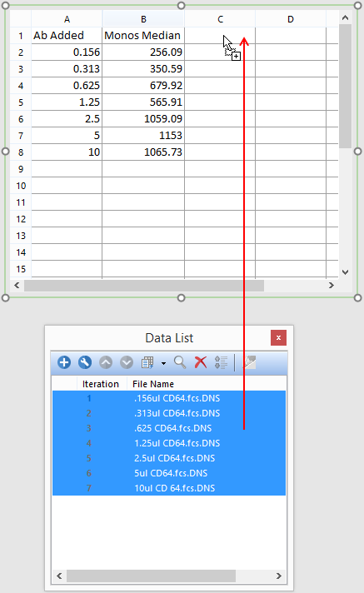Click the cell containing 350.59
This screenshot has height=593, width=364.
click(143, 69)
